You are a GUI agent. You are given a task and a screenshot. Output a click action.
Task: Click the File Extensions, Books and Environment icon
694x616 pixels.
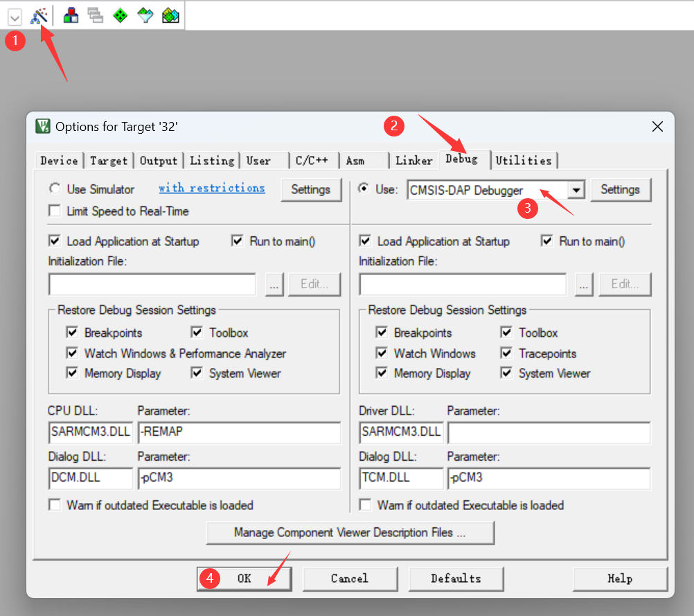tap(71, 16)
